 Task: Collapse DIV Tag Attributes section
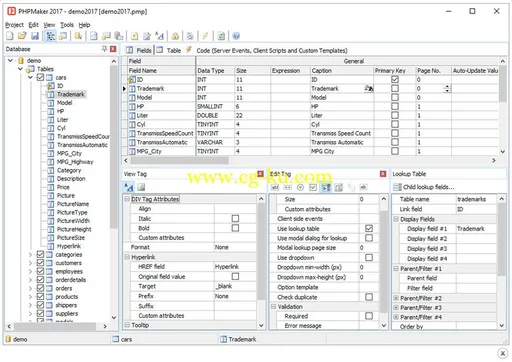(127, 199)
